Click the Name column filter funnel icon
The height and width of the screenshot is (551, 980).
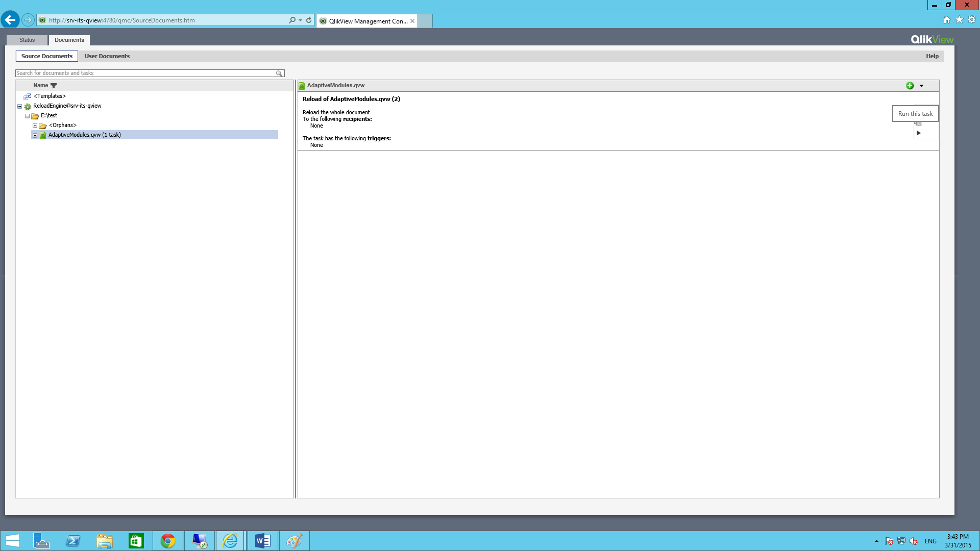(54, 86)
